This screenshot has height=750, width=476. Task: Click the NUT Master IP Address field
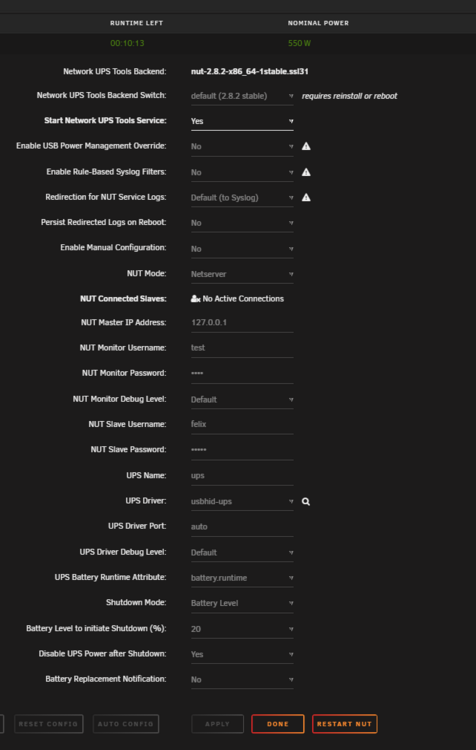point(242,323)
